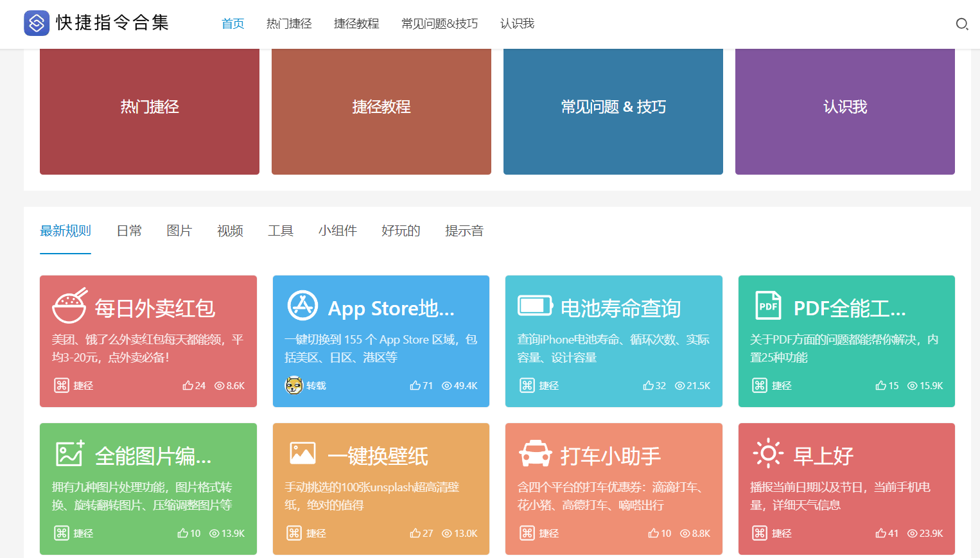The image size is (980, 558).
Task: Click the rice bowl icon on 每日外卖红包
Action: point(69,306)
